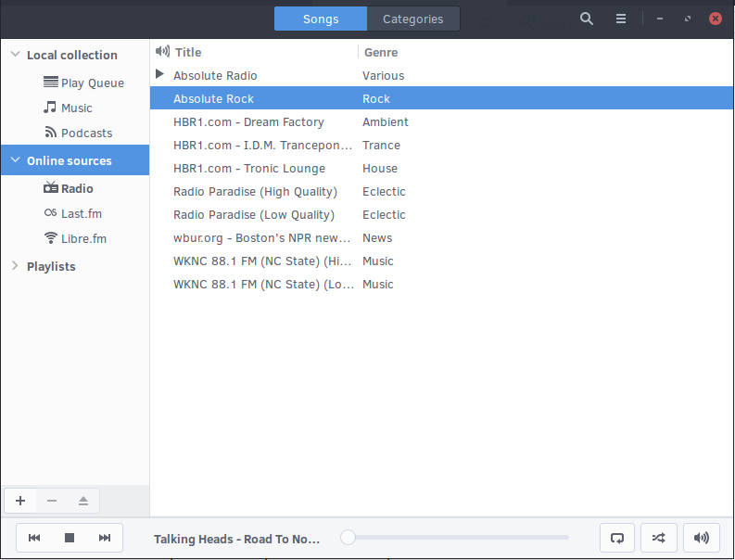Click the Various genre cell
Image resolution: width=735 pixels, height=560 pixels.
383,75
